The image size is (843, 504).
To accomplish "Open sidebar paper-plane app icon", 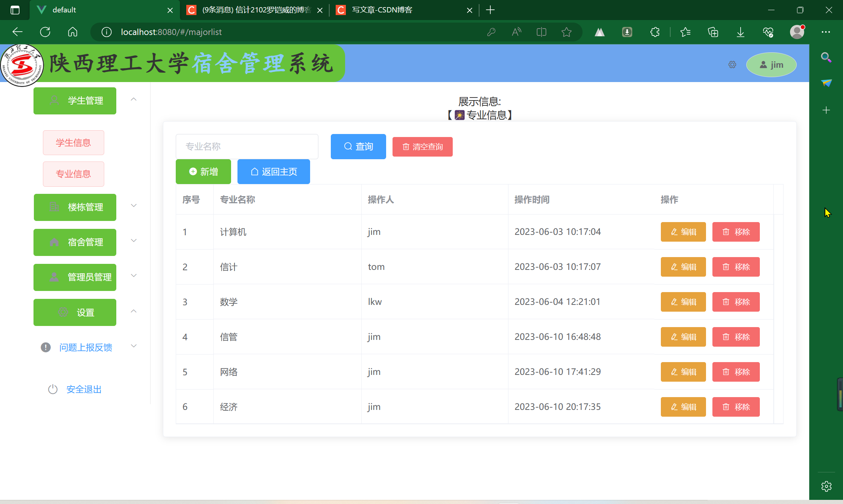I will click(826, 83).
